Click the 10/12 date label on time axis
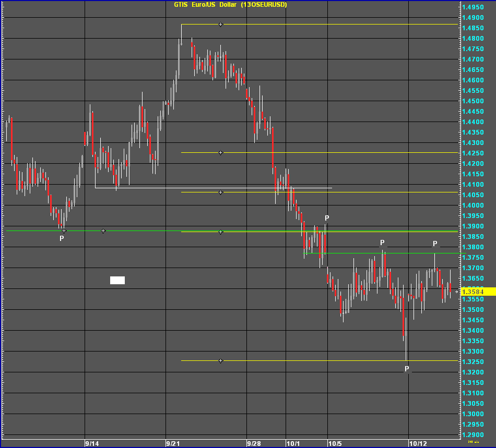Screen dimensions: 496x448 click(x=418, y=444)
